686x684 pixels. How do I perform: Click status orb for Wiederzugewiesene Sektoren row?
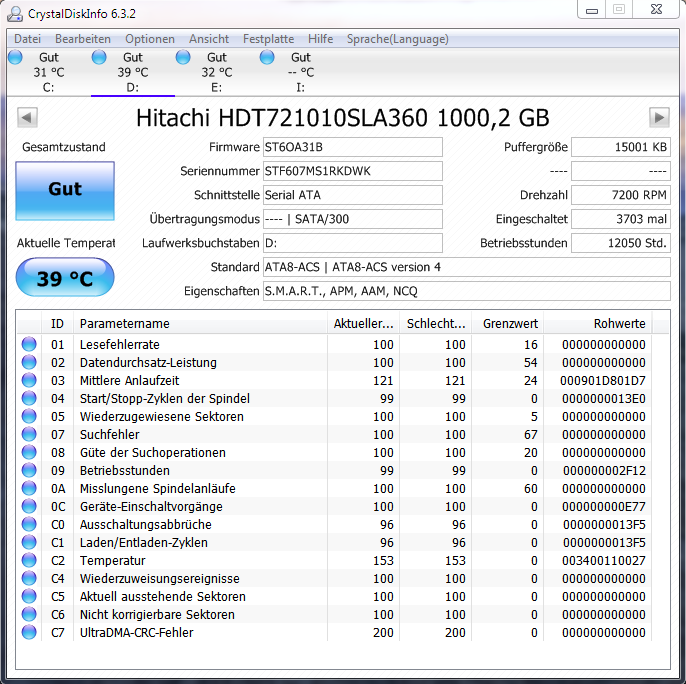click(29, 416)
